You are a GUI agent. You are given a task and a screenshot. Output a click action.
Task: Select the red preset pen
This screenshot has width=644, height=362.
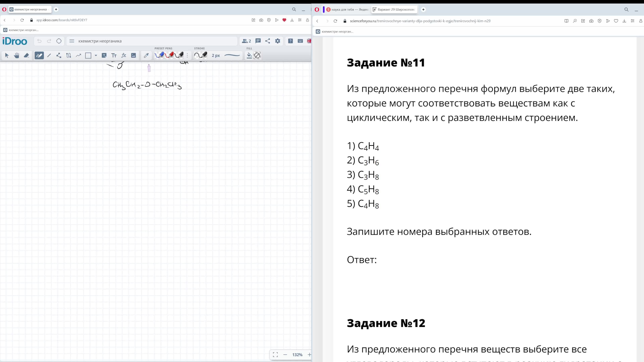tap(169, 55)
